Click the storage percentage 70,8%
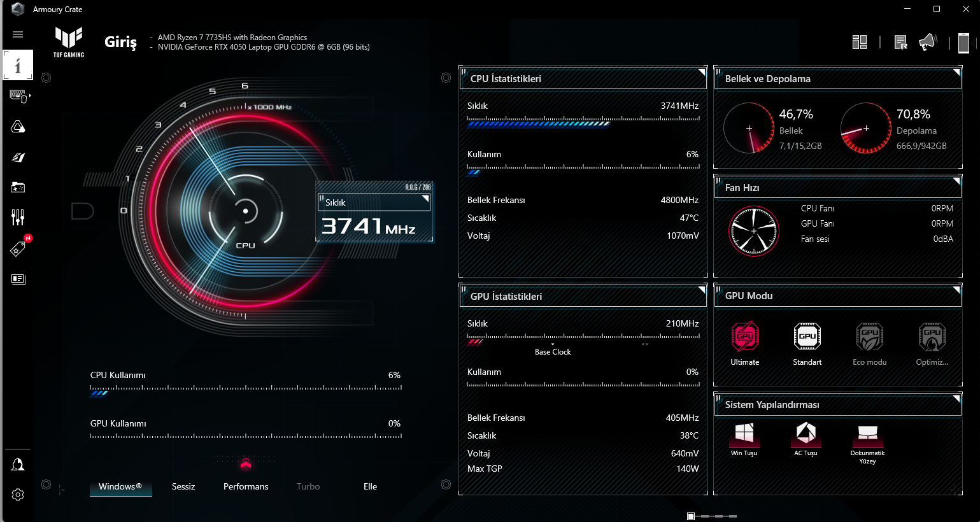The image size is (980, 522). (913, 114)
